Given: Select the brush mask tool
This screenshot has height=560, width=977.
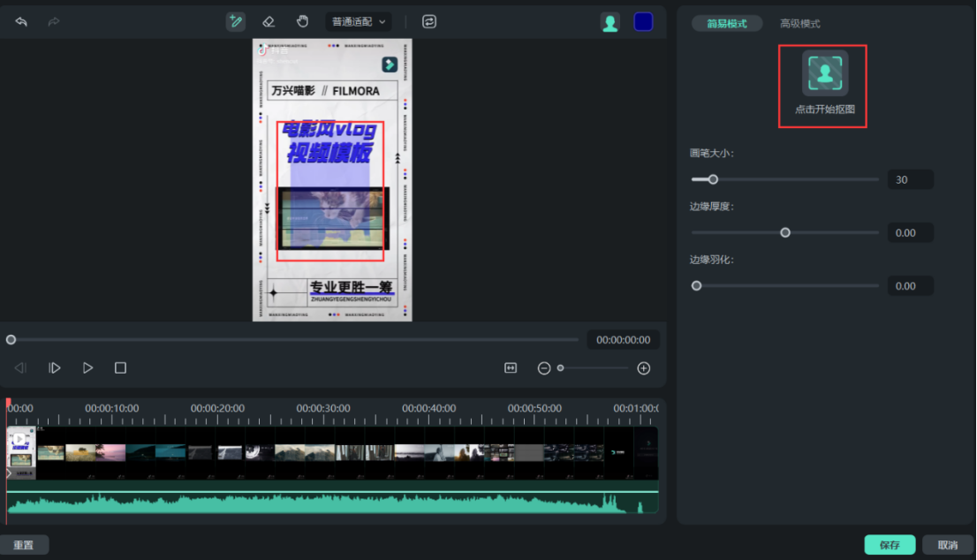Looking at the screenshot, I should [235, 21].
